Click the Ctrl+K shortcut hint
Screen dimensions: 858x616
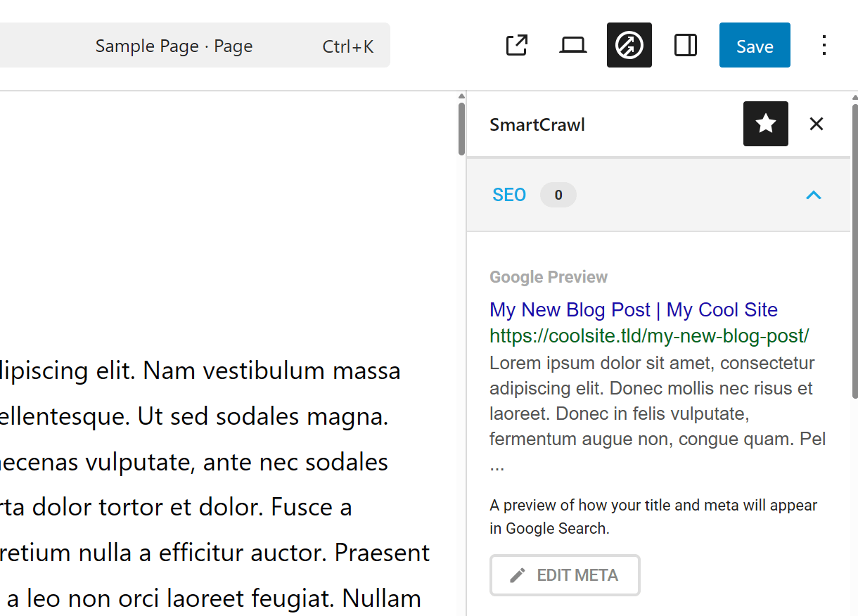(348, 46)
